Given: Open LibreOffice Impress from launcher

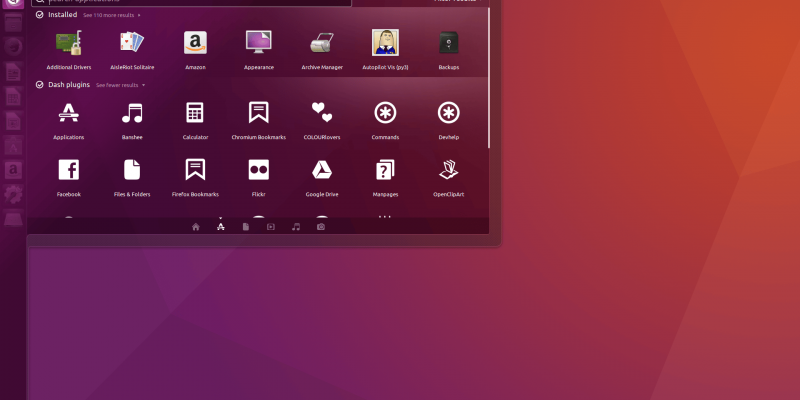Looking at the screenshot, I should (x=13, y=121).
